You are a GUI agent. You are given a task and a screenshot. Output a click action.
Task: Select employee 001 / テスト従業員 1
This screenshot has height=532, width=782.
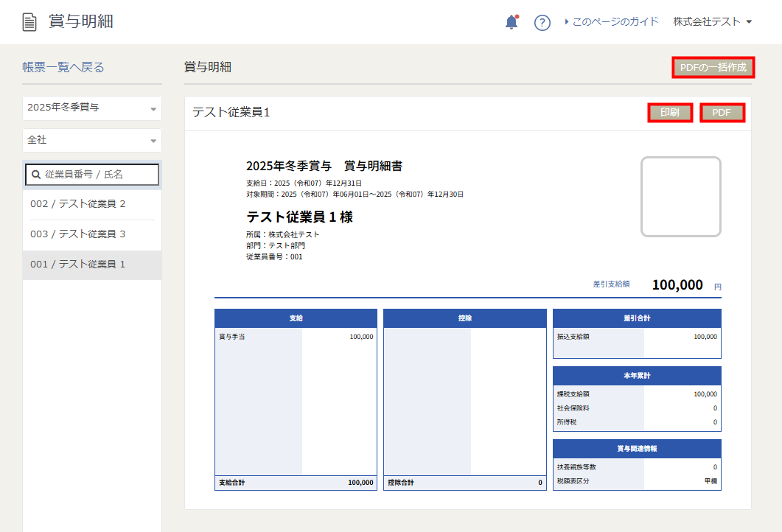point(78,265)
